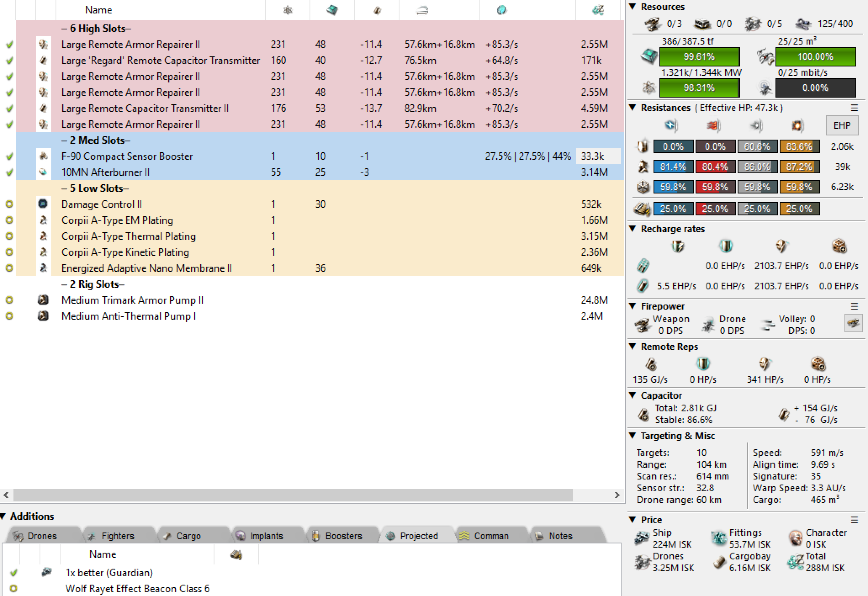Click the explosive resistance column header icon
Screen dimensions: 868x596
click(797, 125)
